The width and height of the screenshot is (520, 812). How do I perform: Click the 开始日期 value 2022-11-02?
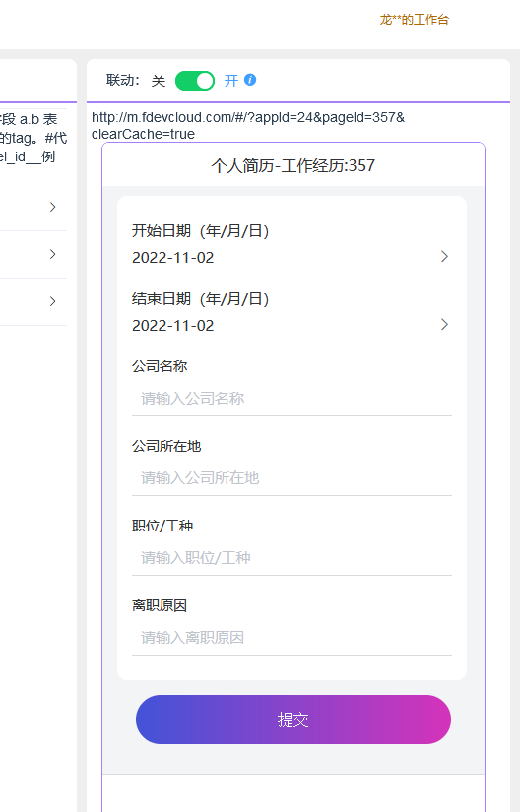pos(173,257)
